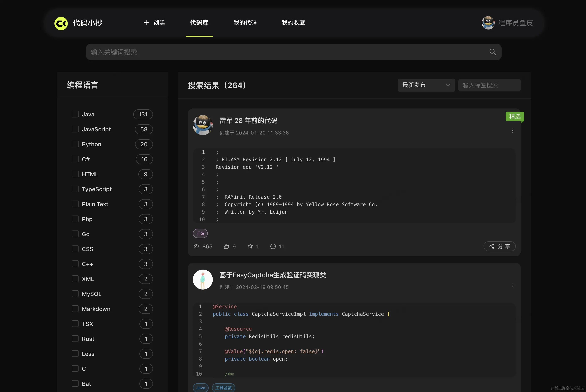586x392 pixels.
Task: Click the 代码小抄 logo icon
Action: [61, 23]
